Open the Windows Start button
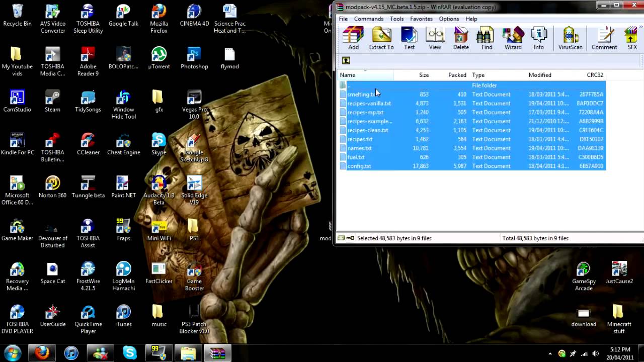Screen dimensions: 644x362 pyautogui.click(x=13, y=353)
